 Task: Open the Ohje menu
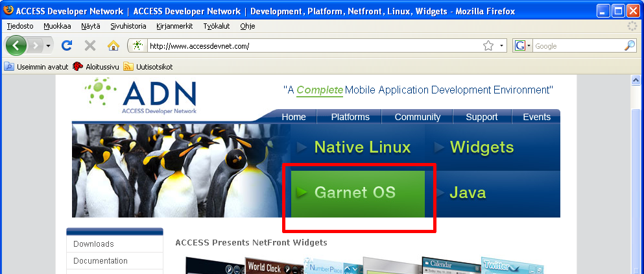coord(248,26)
